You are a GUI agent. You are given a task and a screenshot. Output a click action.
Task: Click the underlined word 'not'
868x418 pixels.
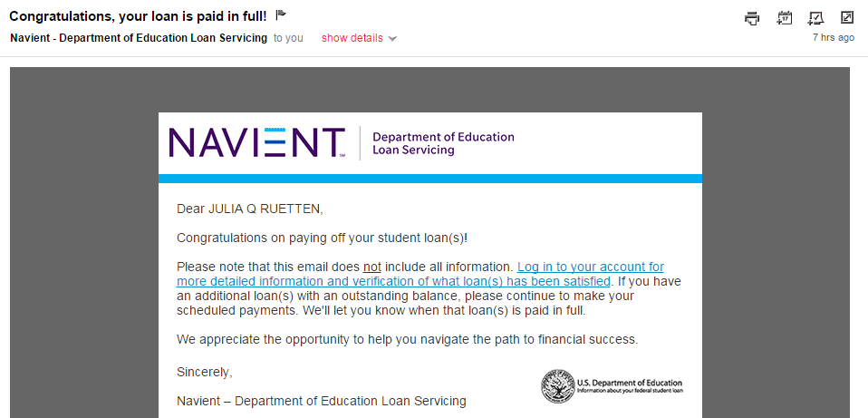372,267
